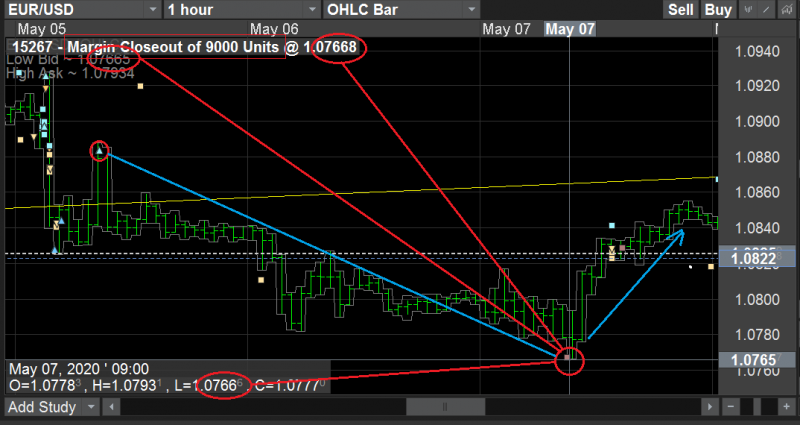Image resolution: width=800 pixels, height=425 pixels.
Task: Open the Add Study dropdown arrow
Action: click(x=91, y=407)
